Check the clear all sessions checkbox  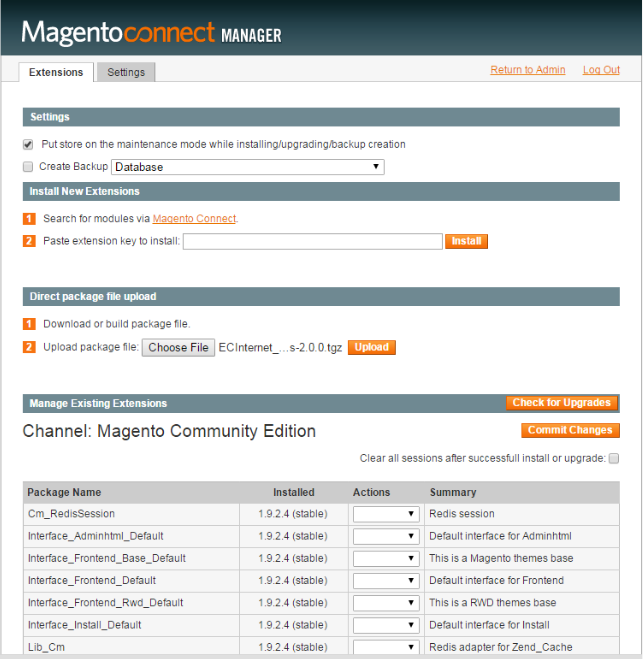click(614, 458)
